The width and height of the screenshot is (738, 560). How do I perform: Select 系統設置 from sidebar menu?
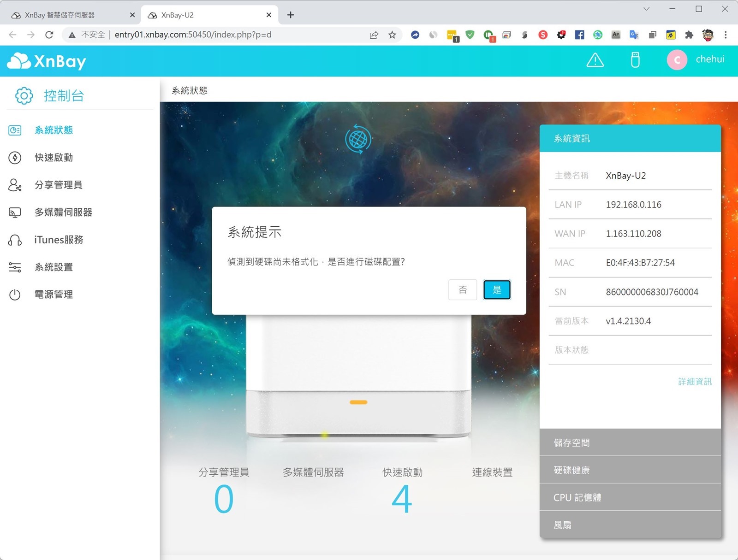coord(54,267)
